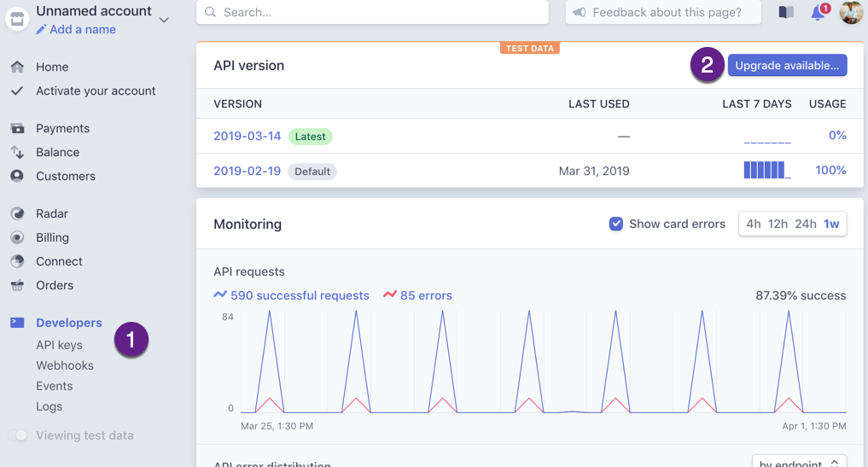Open Events sub-item
The width and height of the screenshot is (868, 467).
click(x=55, y=386)
